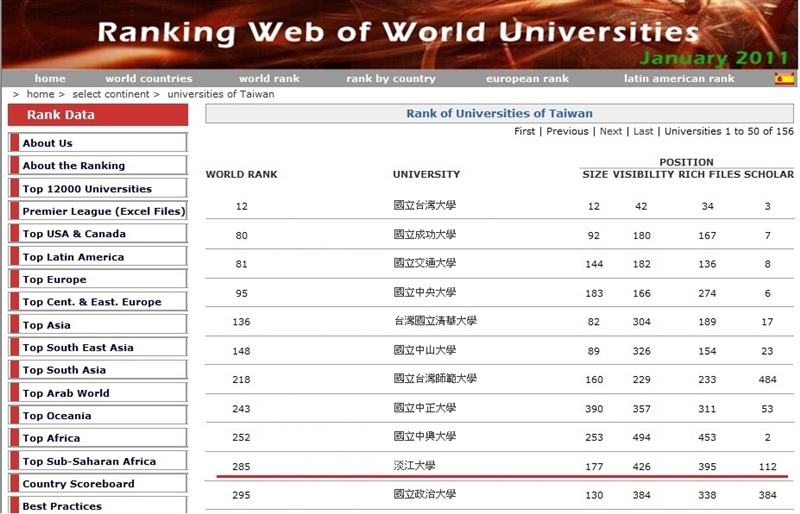Open Top Asia sidebar item
This screenshot has width=800, height=514.
point(47,325)
